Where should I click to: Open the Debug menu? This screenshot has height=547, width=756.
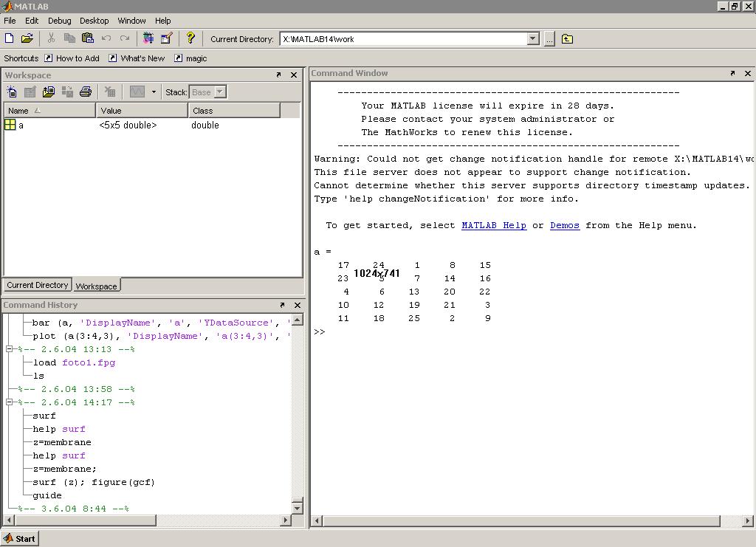[59, 21]
